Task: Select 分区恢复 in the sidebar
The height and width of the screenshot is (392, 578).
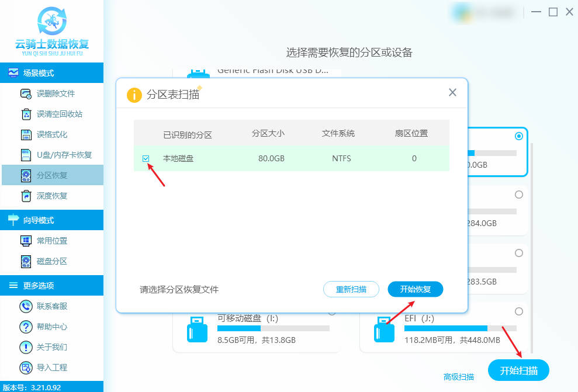Action: tap(51, 175)
